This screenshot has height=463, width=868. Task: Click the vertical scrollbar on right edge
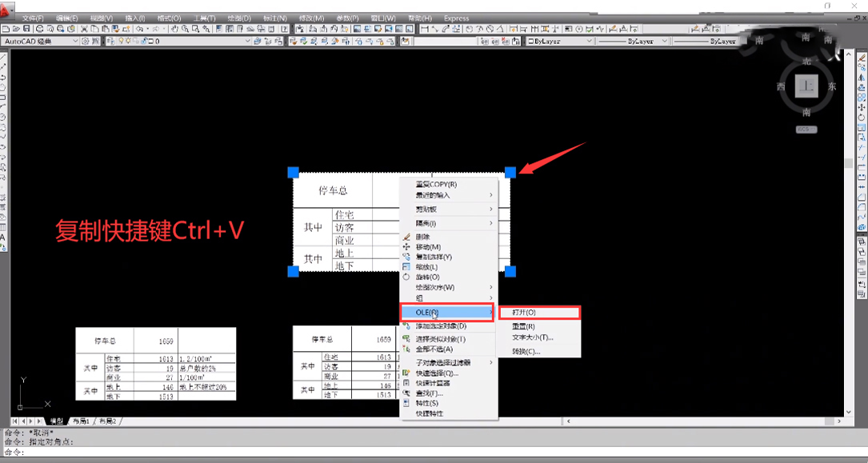(x=848, y=233)
